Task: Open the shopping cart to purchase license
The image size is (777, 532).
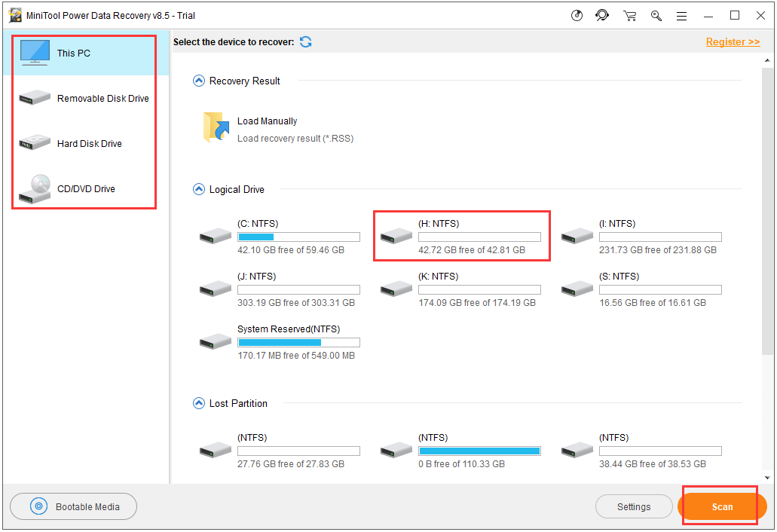Action: 629,15
